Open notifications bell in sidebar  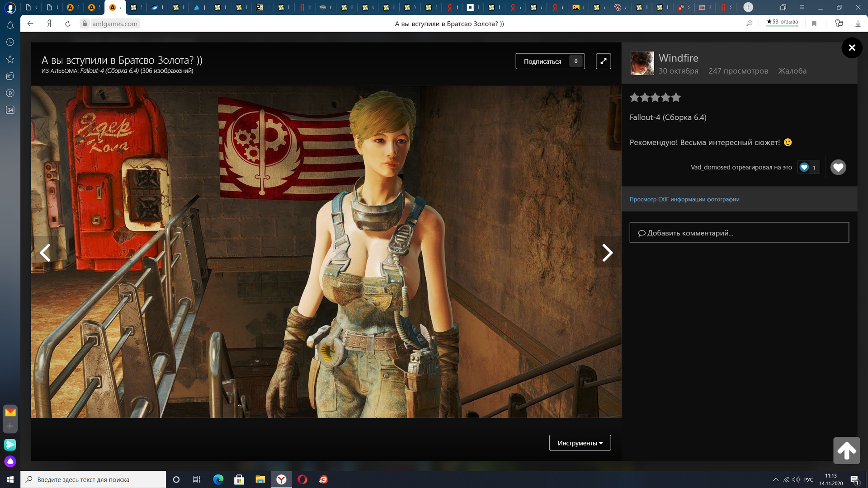click(x=10, y=25)
